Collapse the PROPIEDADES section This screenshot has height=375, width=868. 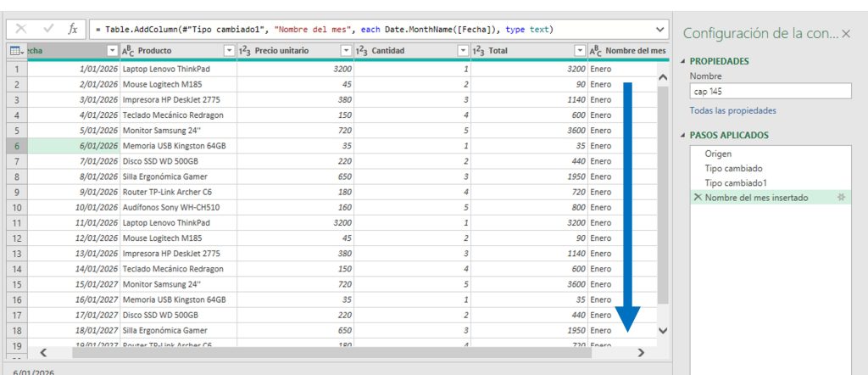[682, 61]
